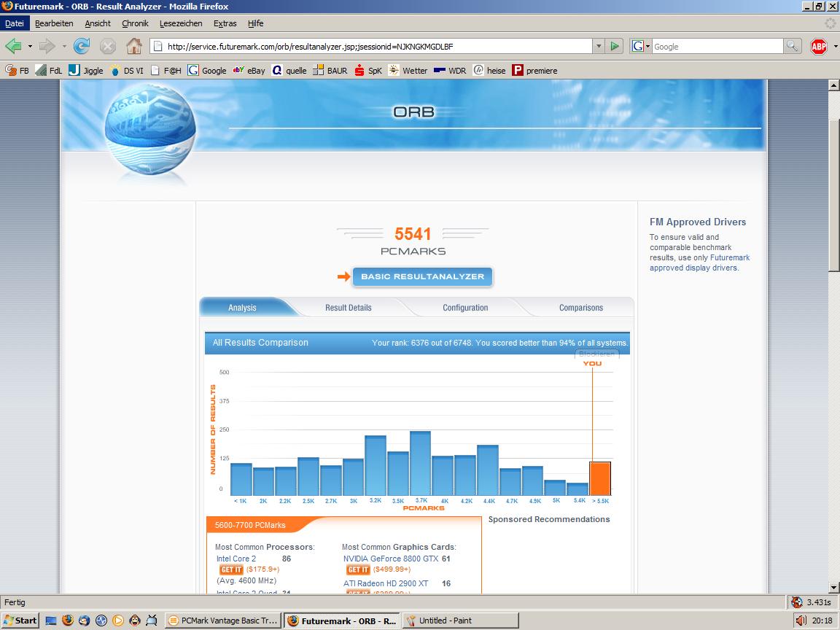This screenshot has width=840, height=630.
Task: Switch to Untitled - Paint taskbar window
Action: (460, 621)
